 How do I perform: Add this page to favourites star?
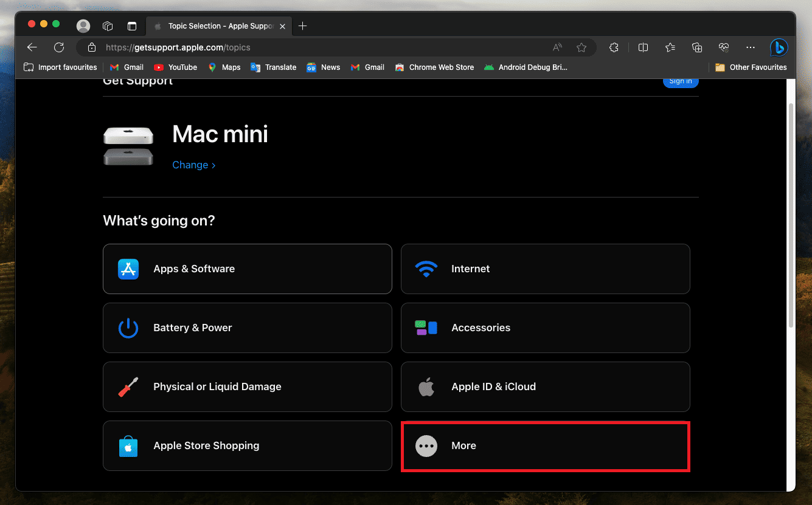click(x=581, y=47)
